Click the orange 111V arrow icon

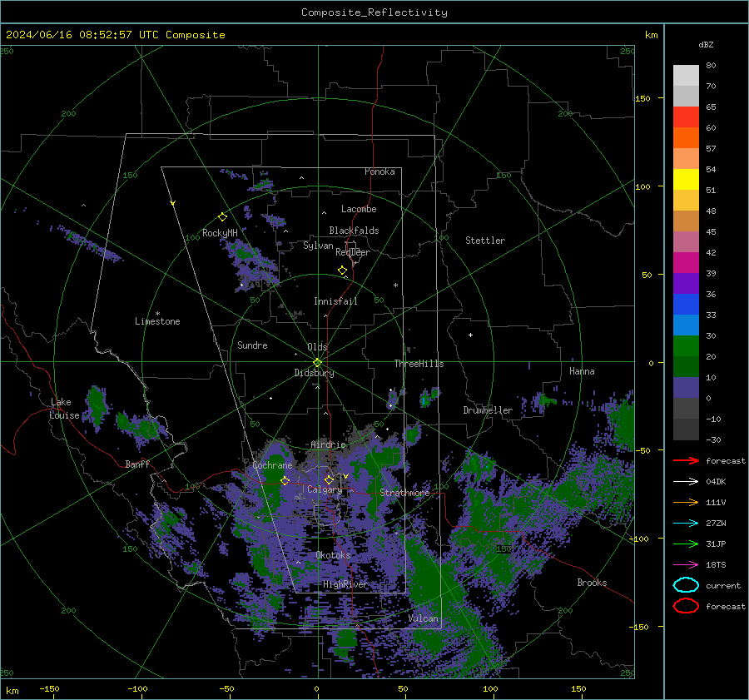coord(686,502)
